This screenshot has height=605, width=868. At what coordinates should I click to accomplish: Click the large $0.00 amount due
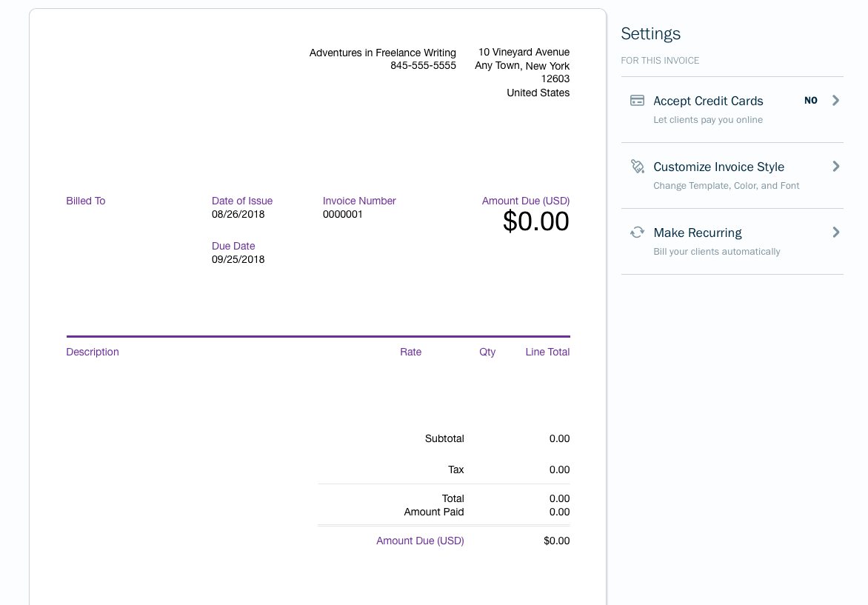pos(536,221)
